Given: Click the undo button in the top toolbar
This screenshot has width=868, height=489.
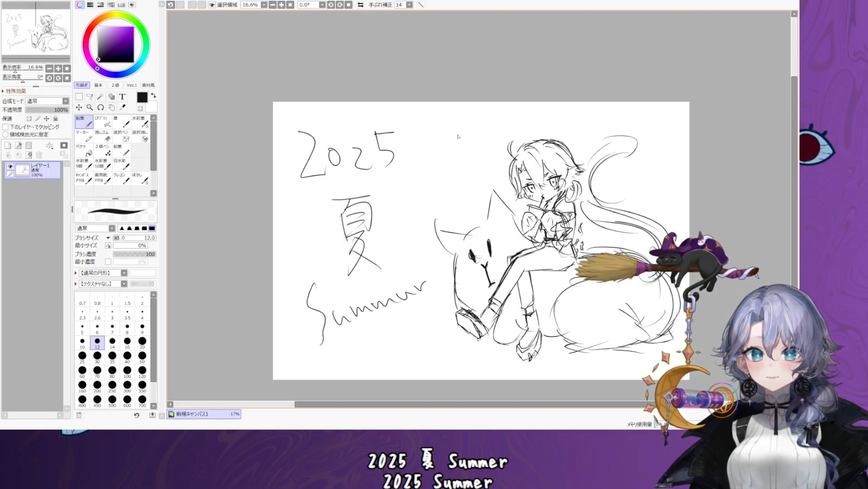Looking at the screenshot, I should pos(171,5).
